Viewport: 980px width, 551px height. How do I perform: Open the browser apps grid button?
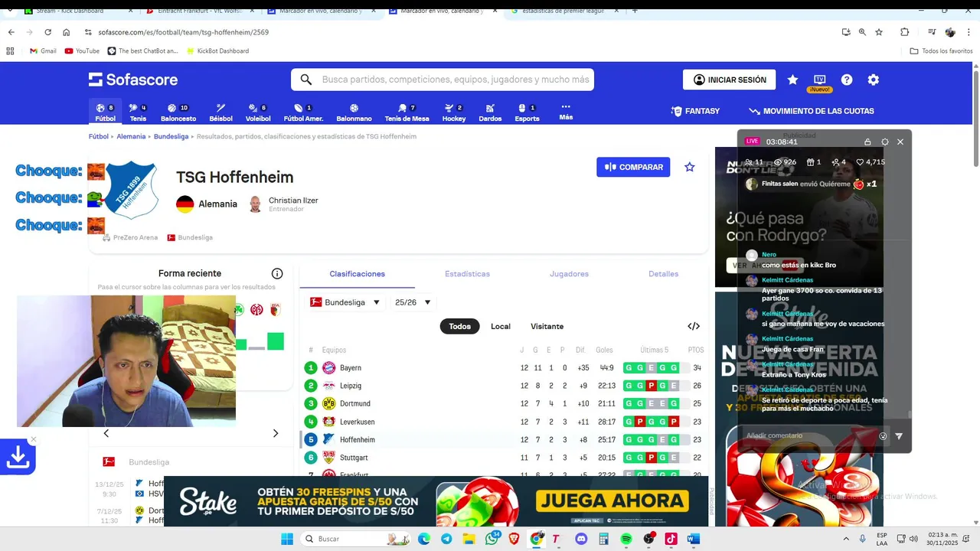[10, 51]
